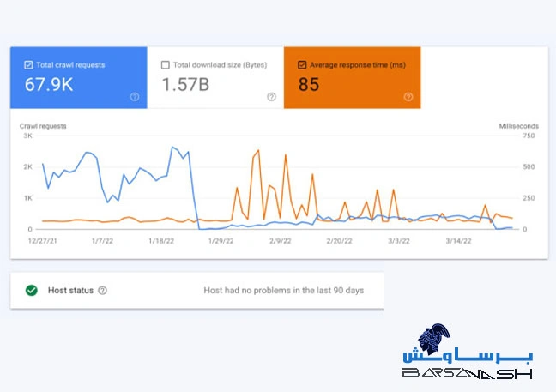Click the Milliseconds axis title
The width and height of the screenshot is (556, 392).
click(x=517, y=126)
